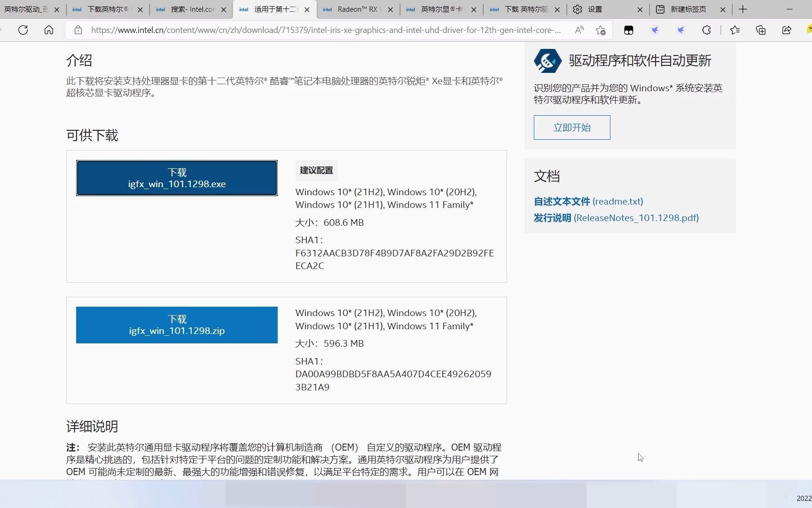Viewport: 812px width, 508px height.
Task: Open the second blue bird extension icon
Action: (680, 30)
